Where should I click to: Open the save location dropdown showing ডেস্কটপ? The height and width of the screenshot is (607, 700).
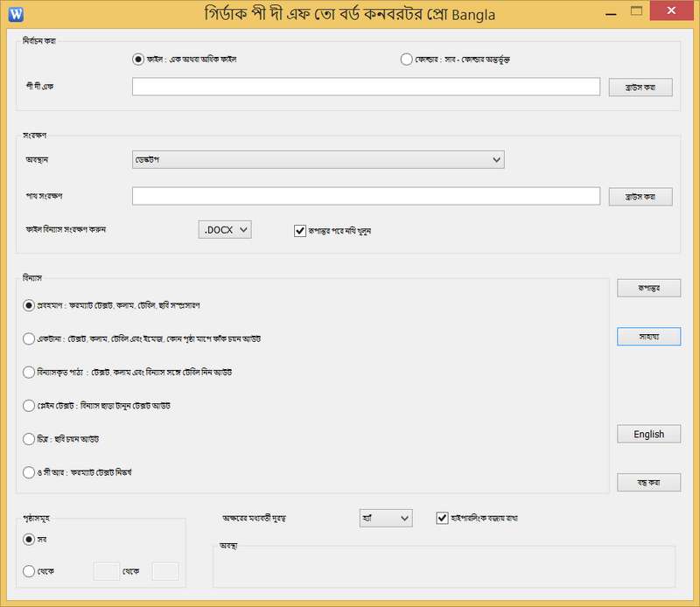point(318,159)
